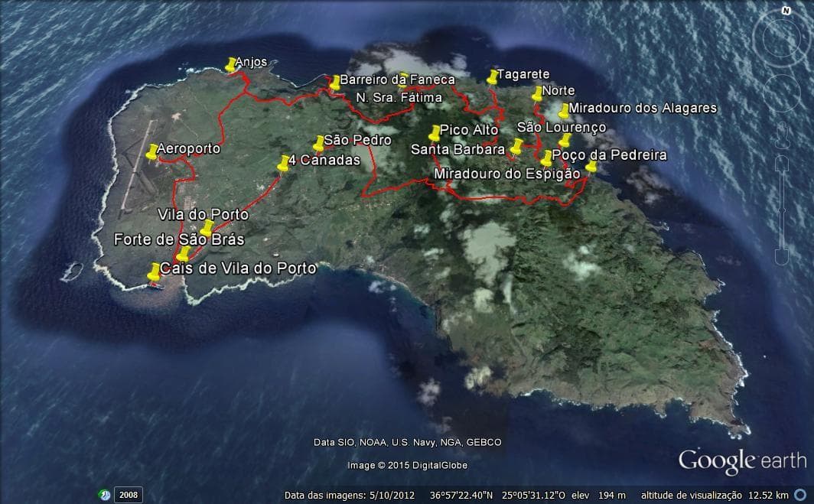
Task: Click the elev 194 m readout
Action: 599,495
